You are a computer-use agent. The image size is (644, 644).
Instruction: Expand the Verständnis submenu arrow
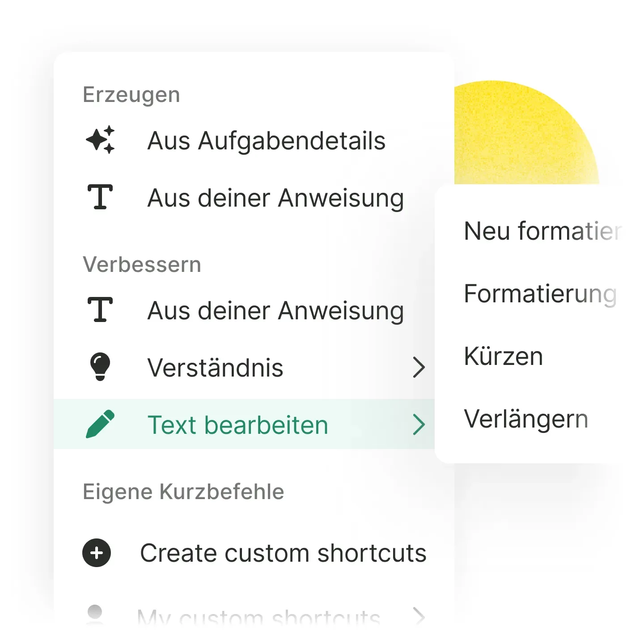tap(419, 367)
